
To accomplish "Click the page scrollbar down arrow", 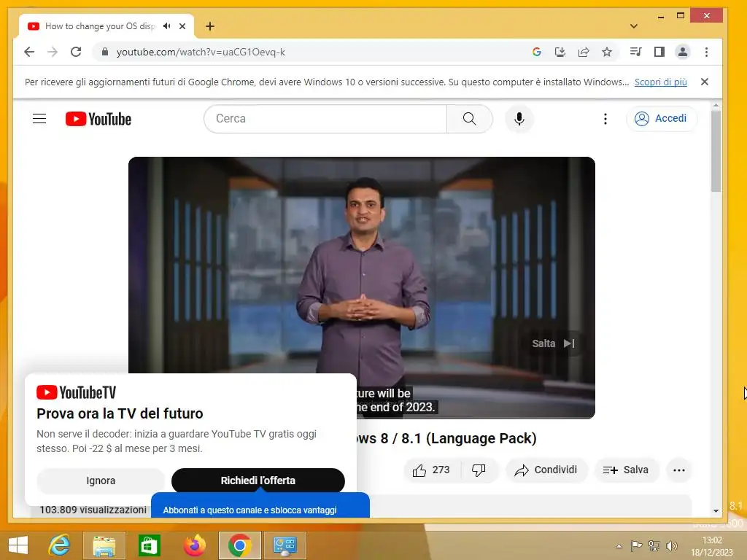I will point(716,511).
